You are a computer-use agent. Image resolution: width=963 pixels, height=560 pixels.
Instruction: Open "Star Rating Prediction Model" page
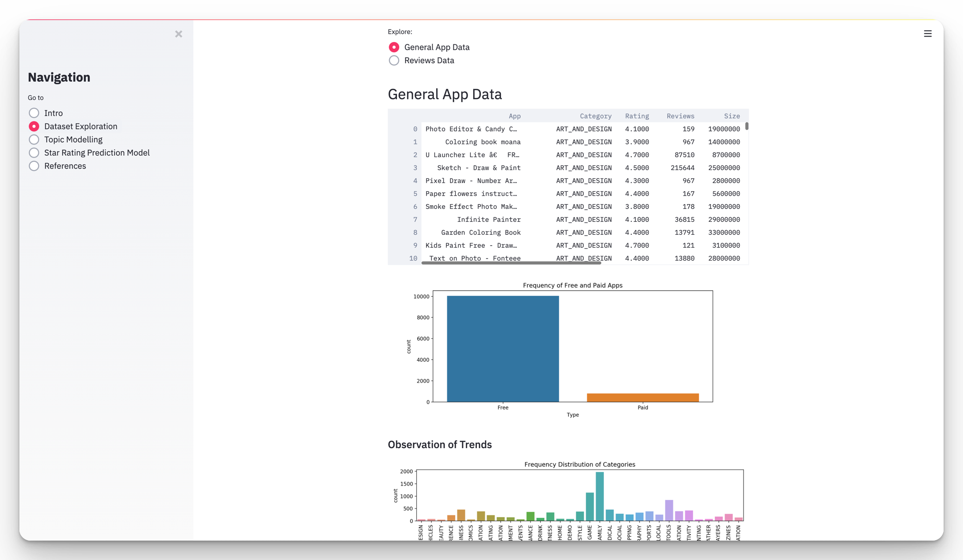tap(34, 153)
